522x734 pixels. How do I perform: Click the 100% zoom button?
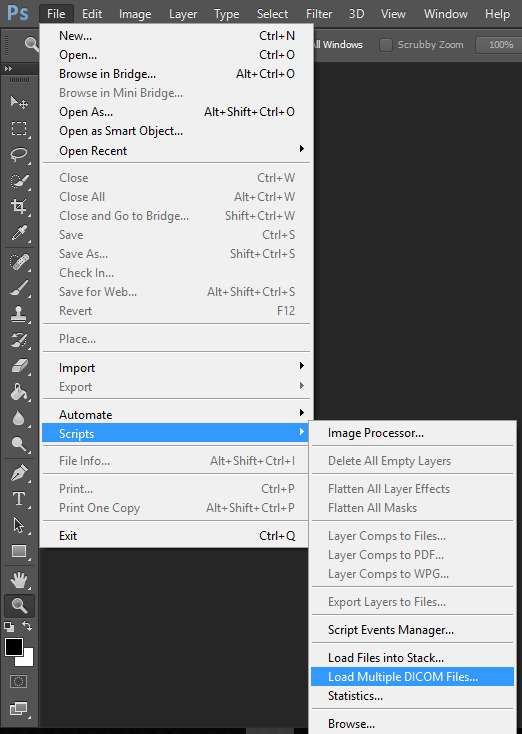pos(500,45)
